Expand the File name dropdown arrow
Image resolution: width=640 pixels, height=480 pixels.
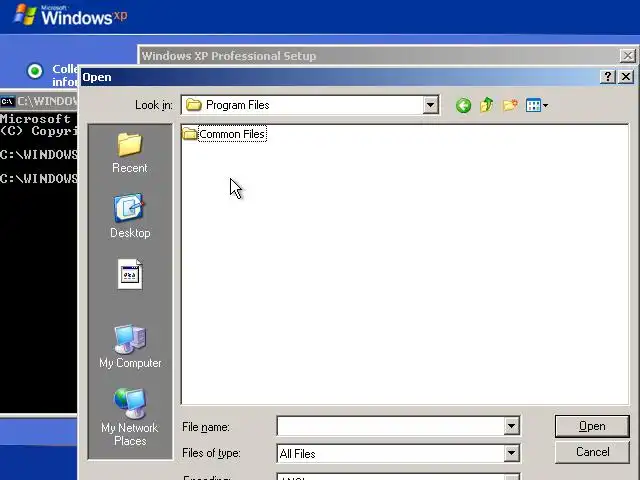coord(511,426)
